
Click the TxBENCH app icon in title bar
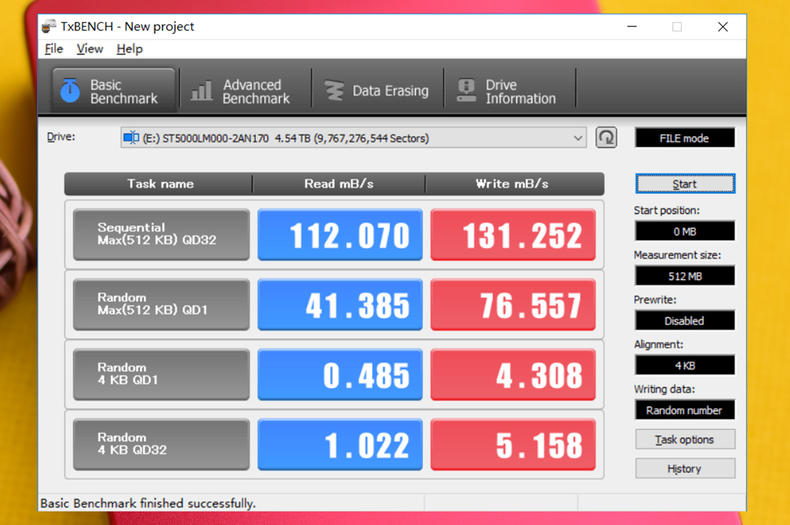[50, 27]
